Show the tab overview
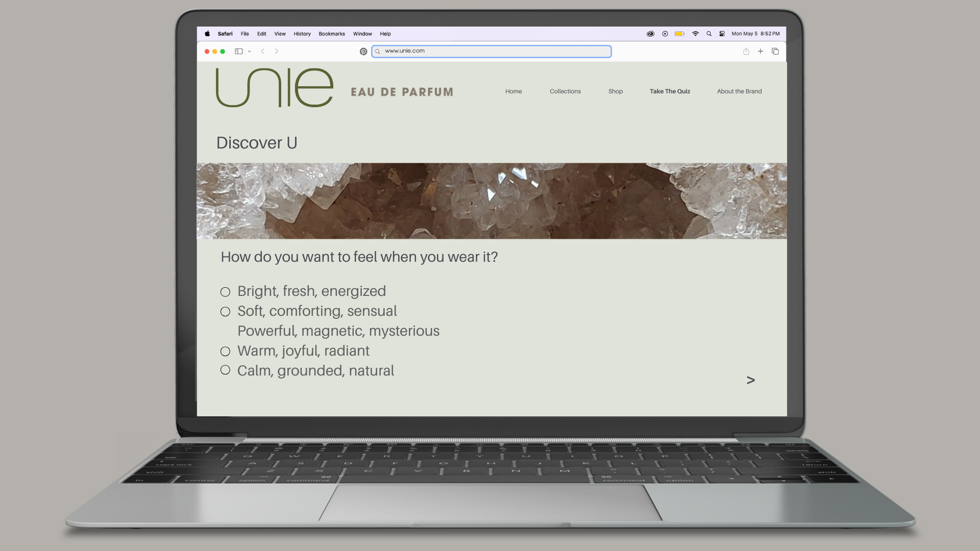 coord(775,51)
